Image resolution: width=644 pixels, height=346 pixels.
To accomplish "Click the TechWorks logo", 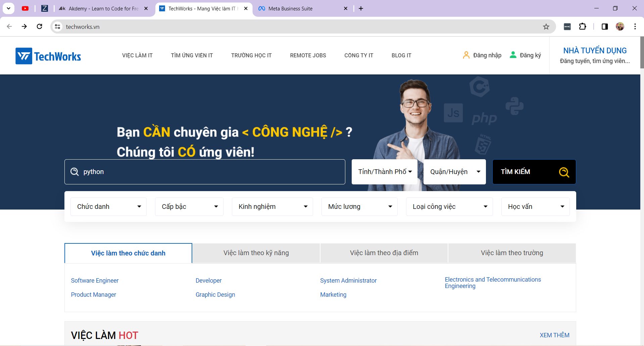I will [x=48, y=56].
